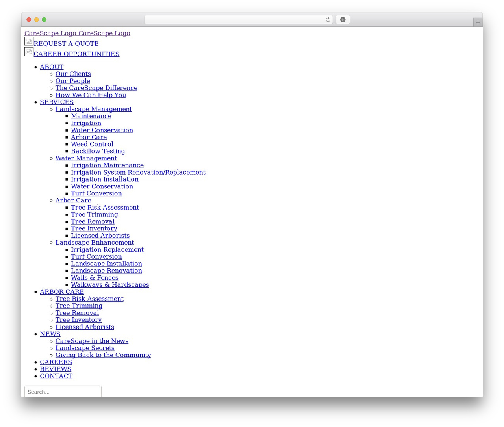Select ARBOR CARE top menu item
This screenshot has width=504, height=427.
pyautogui.click(x=62, y=292)
